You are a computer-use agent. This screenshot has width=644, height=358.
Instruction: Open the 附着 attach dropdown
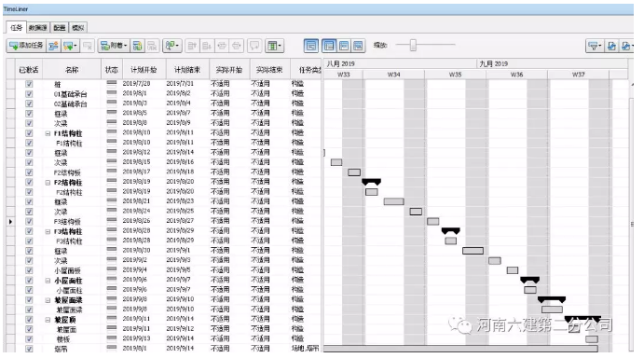(x=114, y=46)
